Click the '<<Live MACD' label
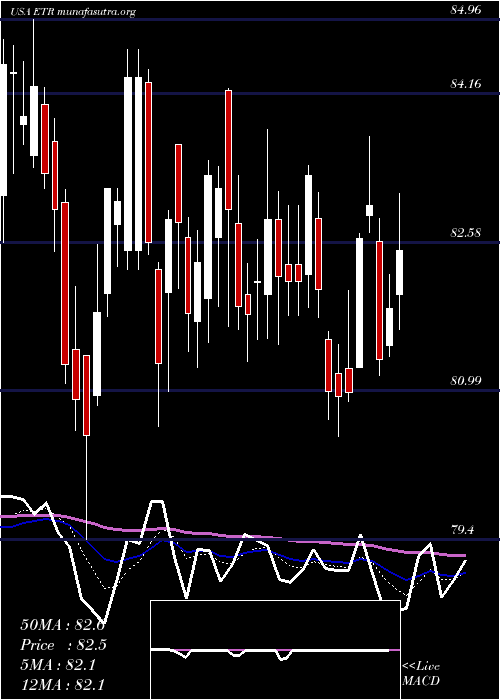Viewport: 500px width, 700px height. coord(421,674)
